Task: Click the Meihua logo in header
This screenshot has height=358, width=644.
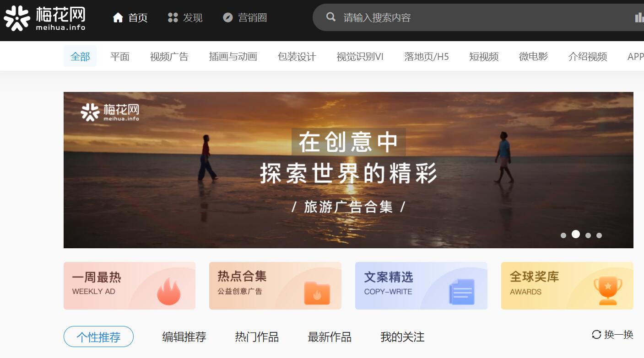Action: [44, 18]
